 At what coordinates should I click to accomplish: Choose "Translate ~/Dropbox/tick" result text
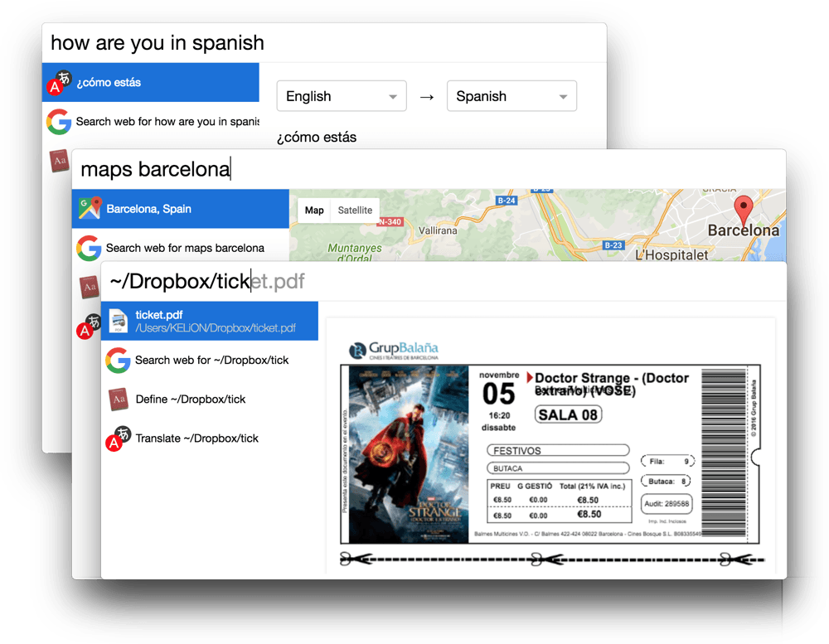[197, 438]
